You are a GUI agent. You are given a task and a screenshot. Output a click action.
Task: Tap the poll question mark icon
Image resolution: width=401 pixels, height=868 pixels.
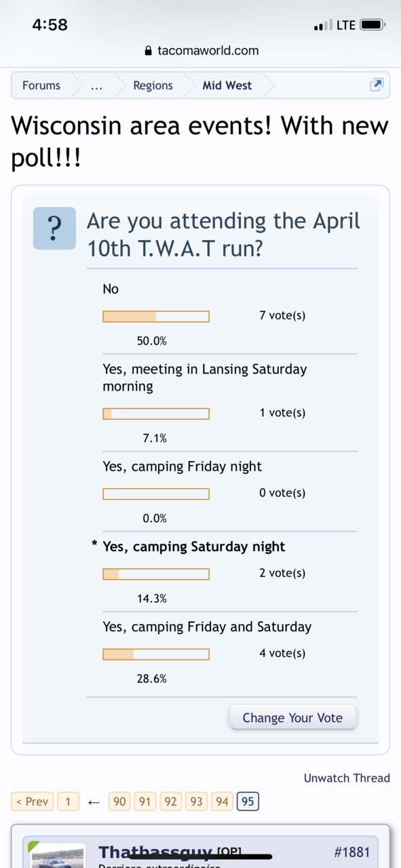(54, 229)
